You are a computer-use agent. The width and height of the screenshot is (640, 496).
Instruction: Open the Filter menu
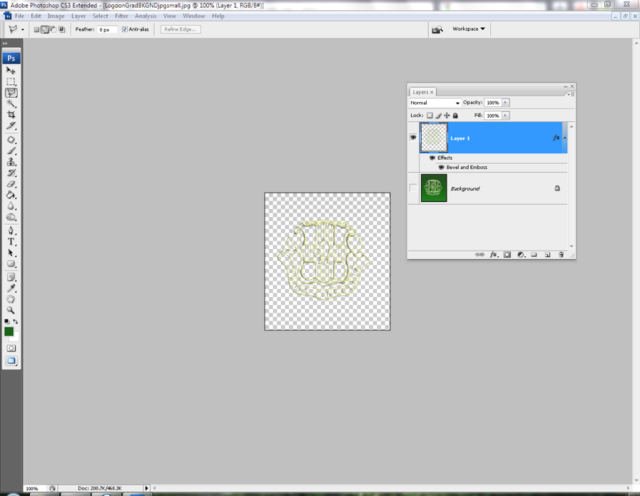point(121,16)
